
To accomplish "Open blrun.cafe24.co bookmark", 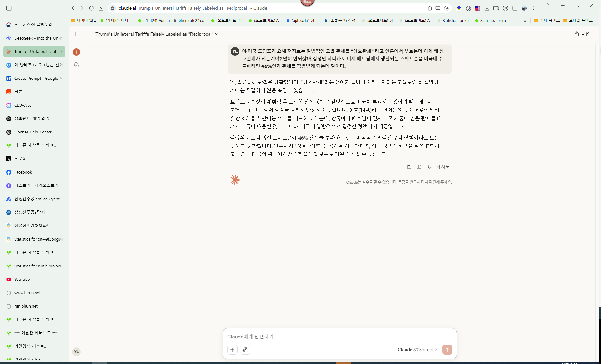I will (190, 20).
